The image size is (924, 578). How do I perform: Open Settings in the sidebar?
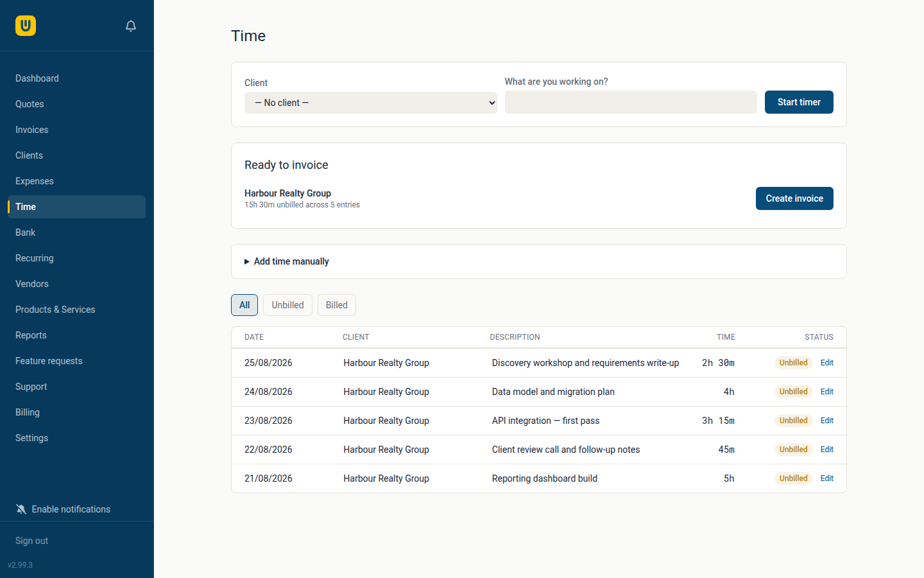(x=76, y=438)
